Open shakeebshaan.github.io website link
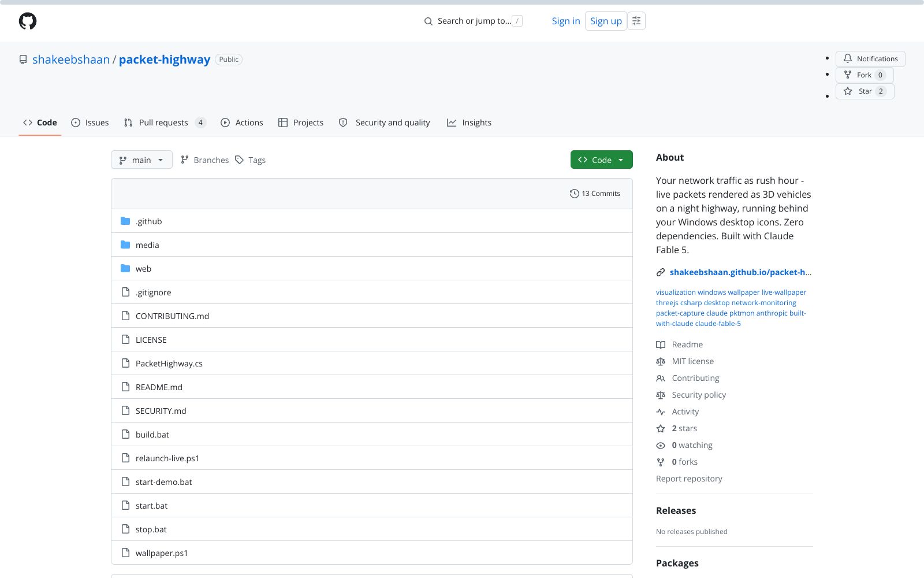Viewport: 924px width, 578px height. click(740, 272)
